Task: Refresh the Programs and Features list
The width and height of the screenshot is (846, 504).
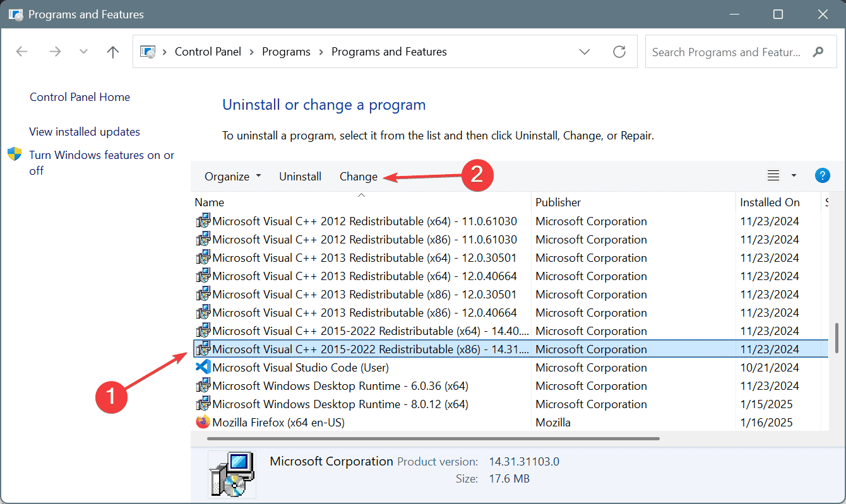Action: coord(619,52)
